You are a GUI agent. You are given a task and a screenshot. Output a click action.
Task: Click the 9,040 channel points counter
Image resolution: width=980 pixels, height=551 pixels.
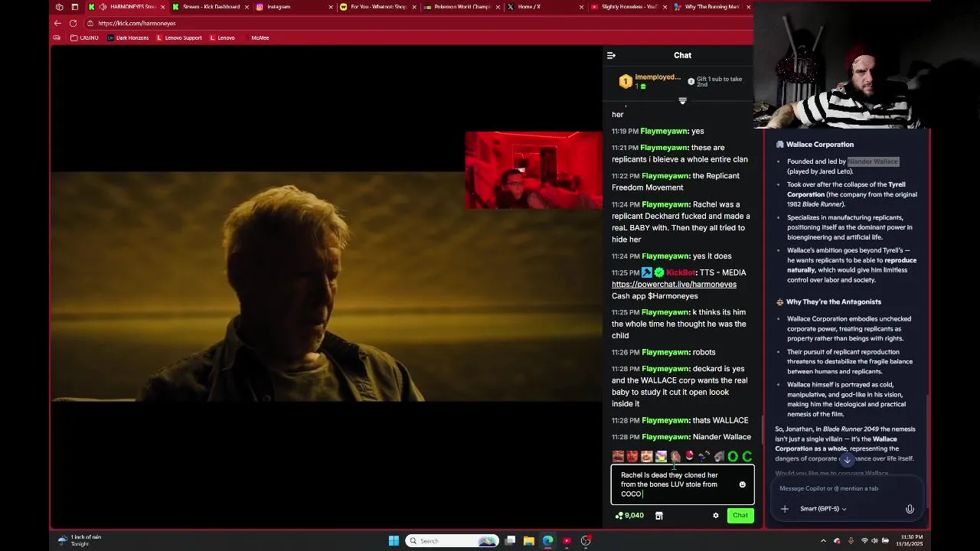629,516
